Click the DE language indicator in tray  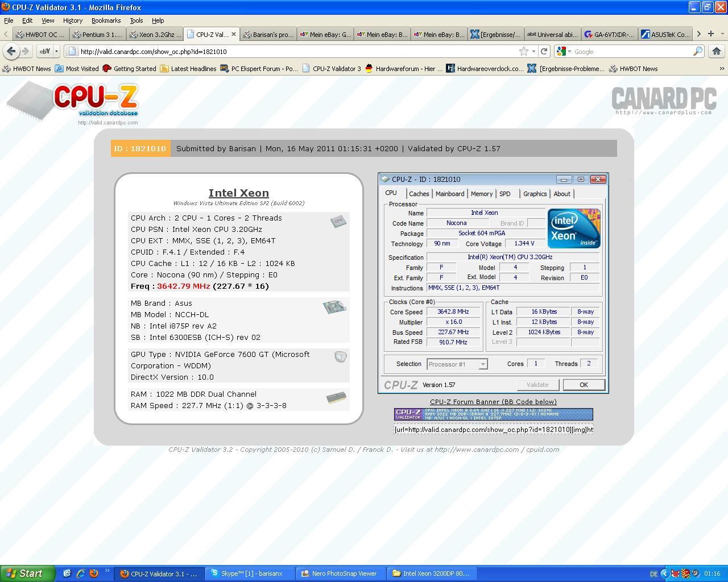tap(653, 574)
